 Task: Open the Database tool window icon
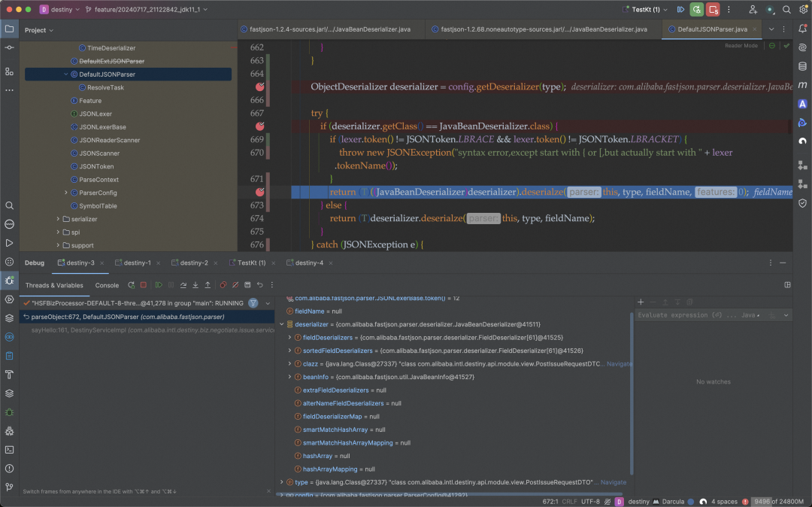(802, 66)
